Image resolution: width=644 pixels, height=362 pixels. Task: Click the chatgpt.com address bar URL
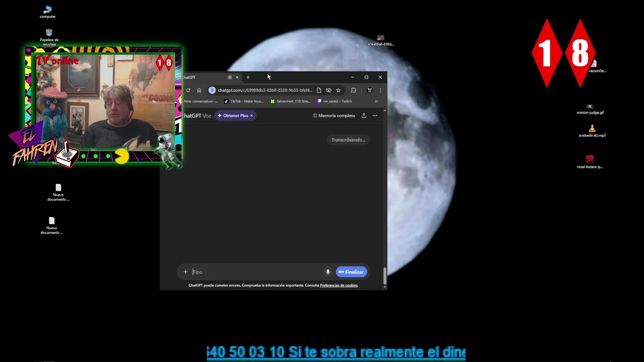265,90
